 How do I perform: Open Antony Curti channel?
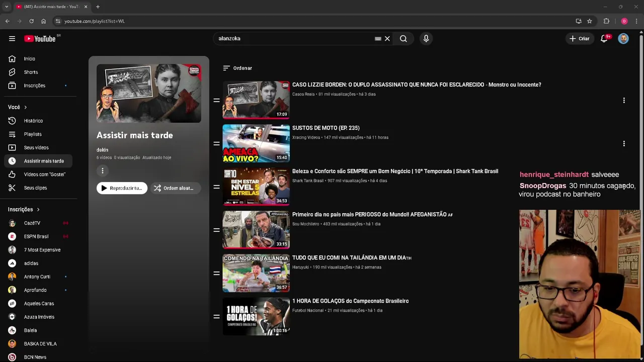click(39, 277)
